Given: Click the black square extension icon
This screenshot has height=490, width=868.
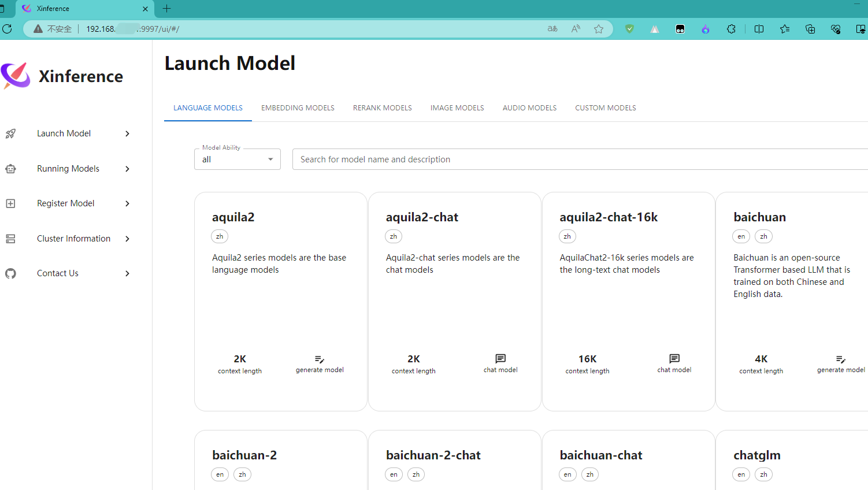Looking at the screenshot, I should (x=680, y=29).
